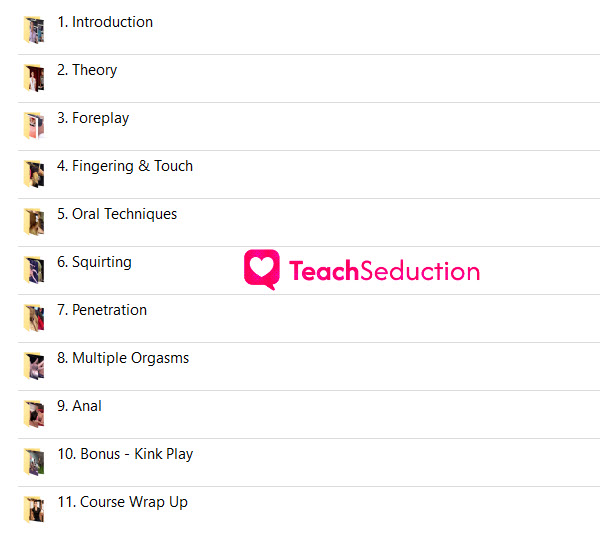Screen dimensions: 600x540
Task: Open the TeachSeduction watermark text
Action: pyautogui.click(x=384, y=271)
